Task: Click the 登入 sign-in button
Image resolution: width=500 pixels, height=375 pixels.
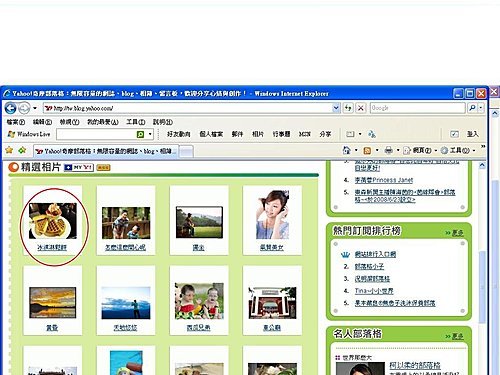Action: pos(472,134)
